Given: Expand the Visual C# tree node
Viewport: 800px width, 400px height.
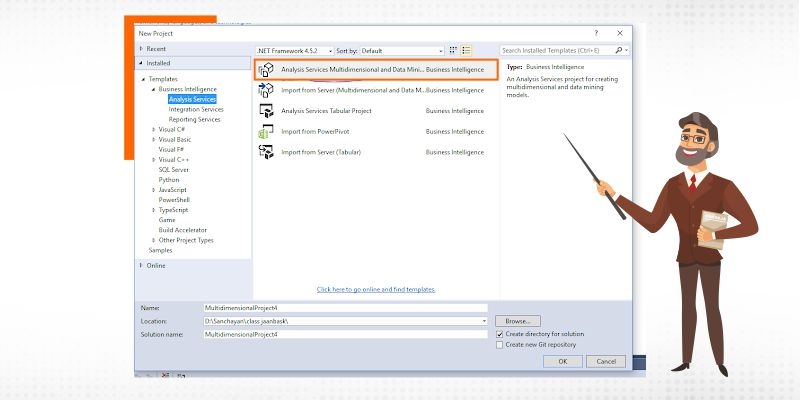Looking at the screenshot, I should tap(153, 129).
